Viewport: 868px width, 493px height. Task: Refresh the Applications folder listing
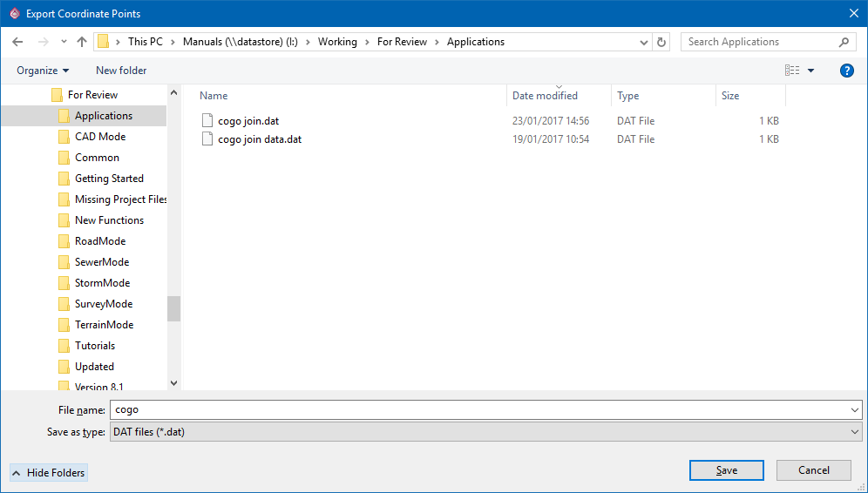click(661, 42)
